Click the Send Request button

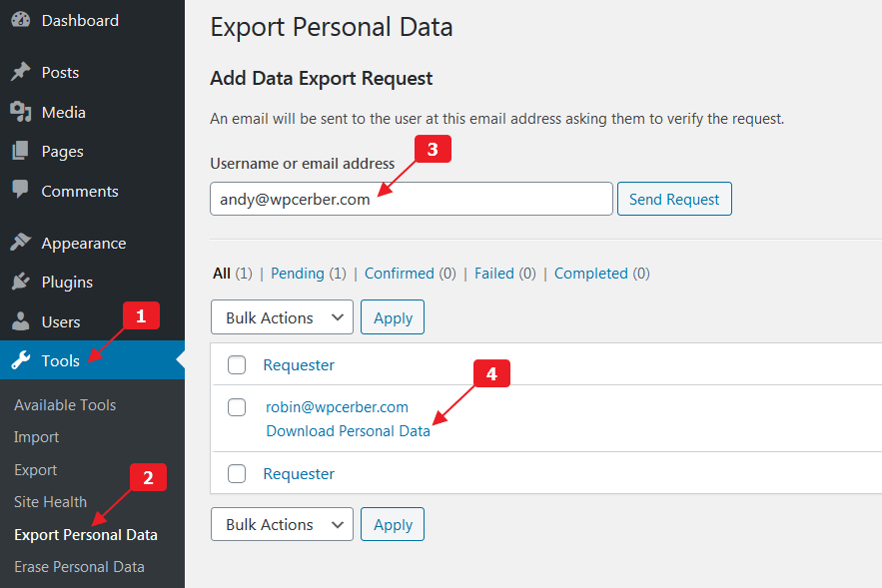click(674, 199)
